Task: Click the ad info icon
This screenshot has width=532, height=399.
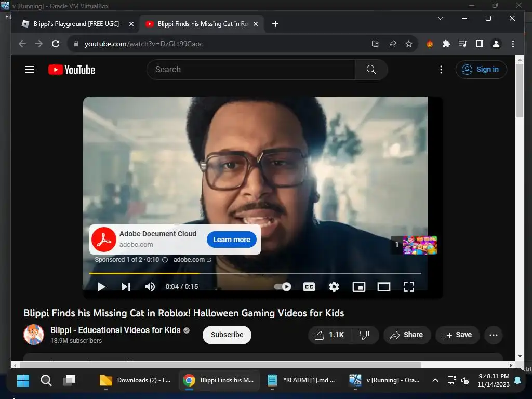Action: [x=165, y=260]
